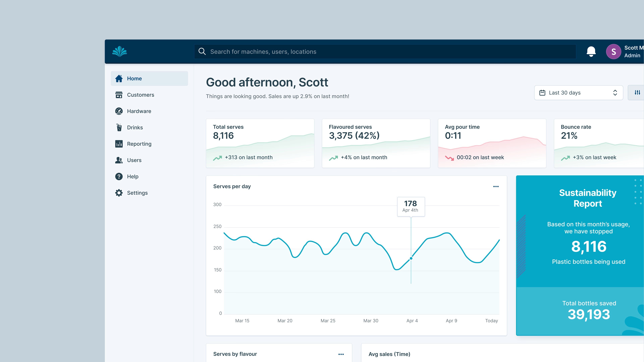Expand the Last 30 days date dropdown
The image size is (644, 362).
tap(578, 93)
